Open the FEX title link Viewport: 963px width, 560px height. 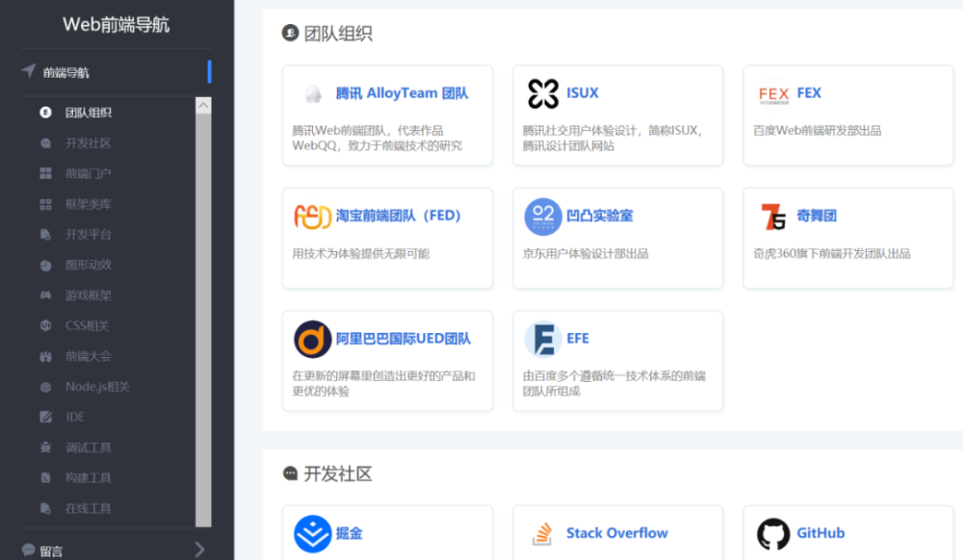[x=809, y=93]
